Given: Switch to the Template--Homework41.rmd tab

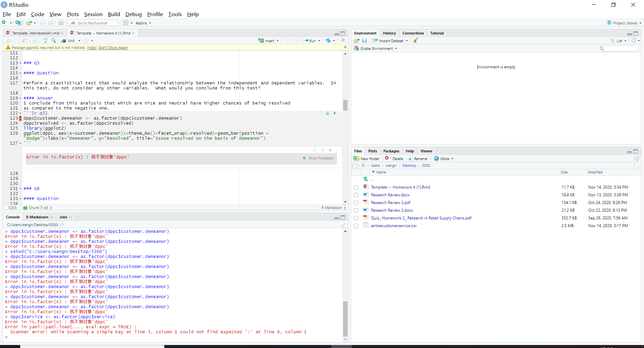Looking at the screenshot, I should 36,33.
